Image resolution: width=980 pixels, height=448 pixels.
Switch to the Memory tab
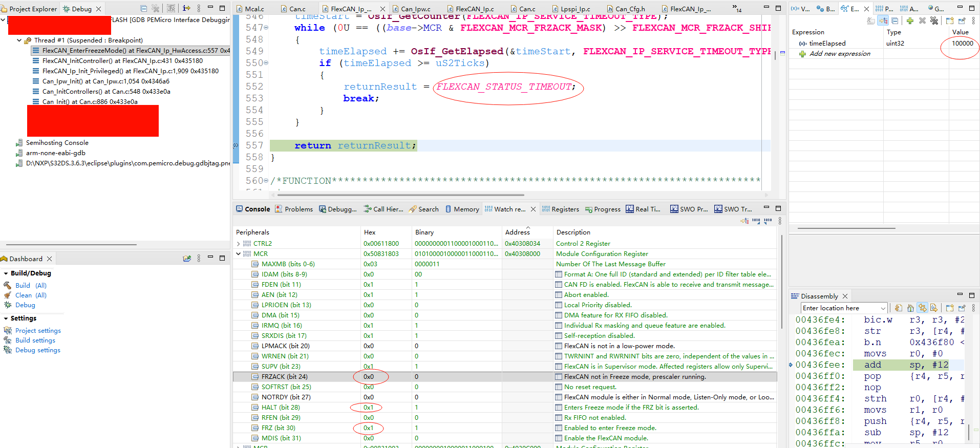462,209
